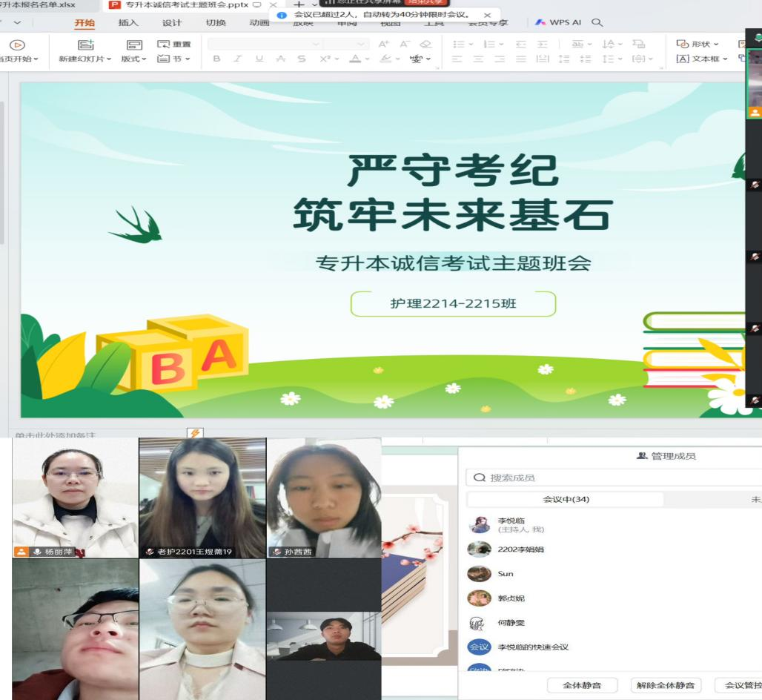Click the 全体静音 mute all button
Viewport: 762px width, 700px height.
coord(582,685)
